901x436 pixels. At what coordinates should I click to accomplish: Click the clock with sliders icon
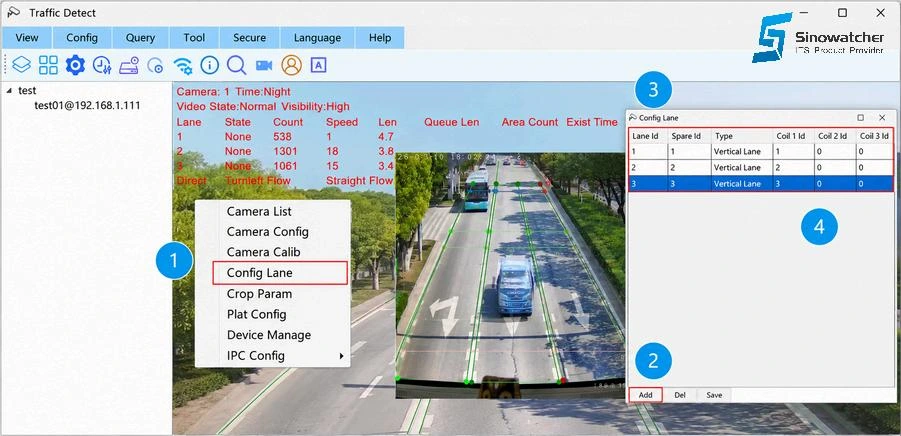(102, 65)
